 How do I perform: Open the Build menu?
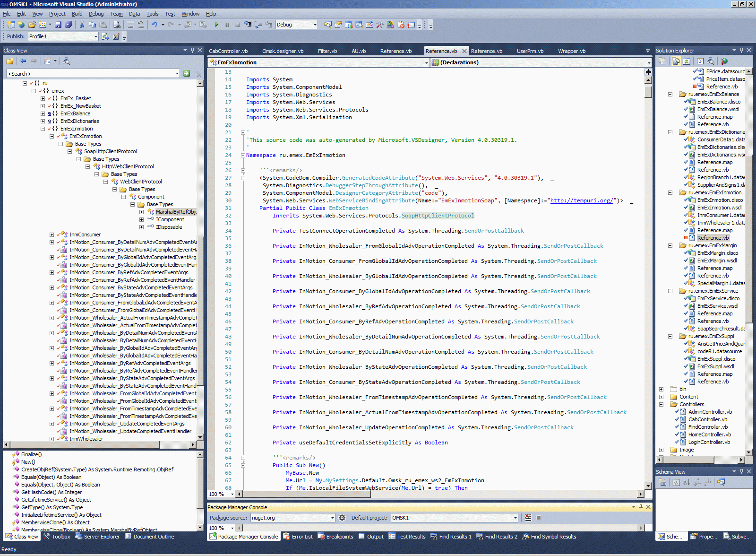(77, 14)
